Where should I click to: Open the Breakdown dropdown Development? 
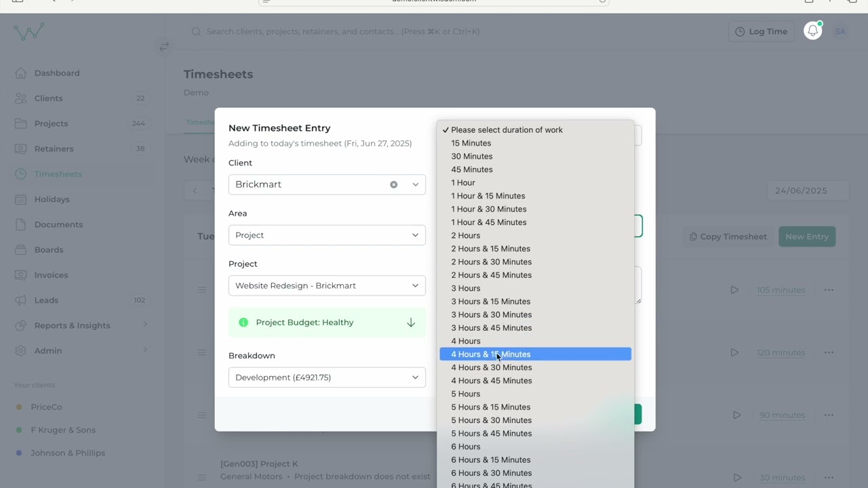tap(327, 378)
